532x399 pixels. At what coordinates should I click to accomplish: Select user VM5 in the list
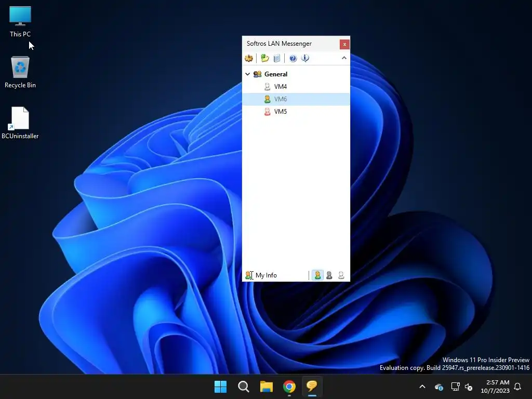[296, 111]
